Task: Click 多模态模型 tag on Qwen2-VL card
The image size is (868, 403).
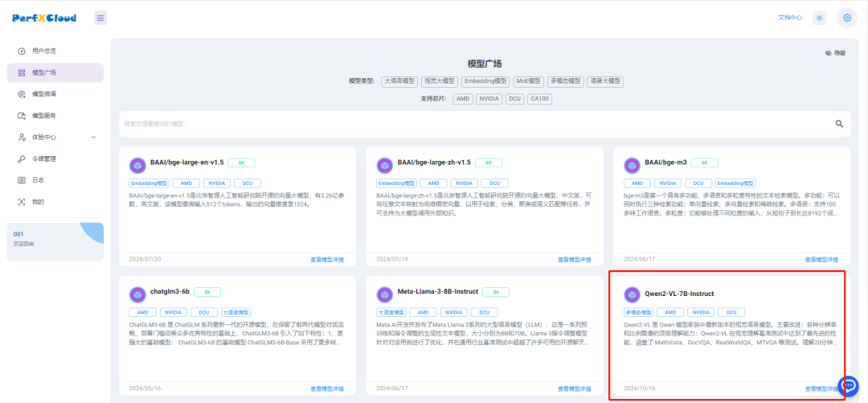Action: 638,312
